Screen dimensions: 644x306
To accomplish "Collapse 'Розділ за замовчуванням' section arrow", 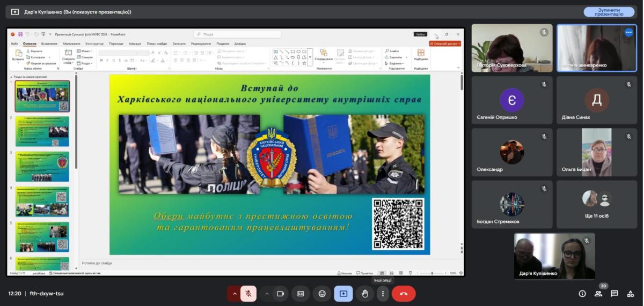I will [x=11, y=77].
